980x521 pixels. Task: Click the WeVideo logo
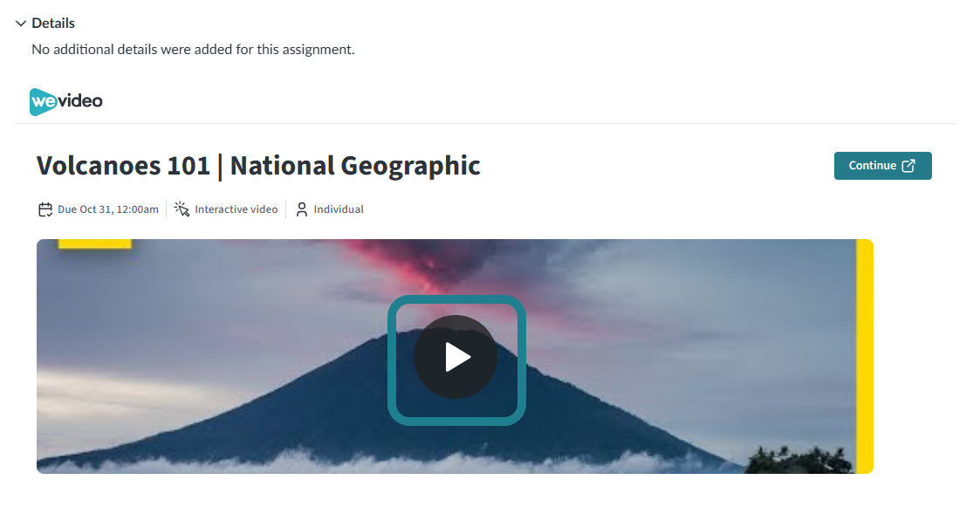(x=65, y=101)
